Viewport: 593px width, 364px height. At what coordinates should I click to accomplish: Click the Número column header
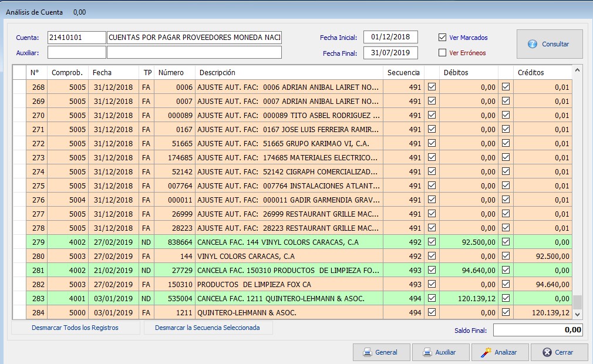pyautogui.click(x=175, y=73)
